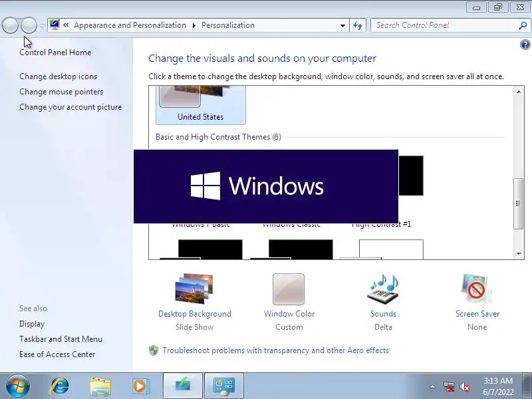Expand the Personalization breadcrumb arrow
This screenshot has height=399, width=532.
194,25
